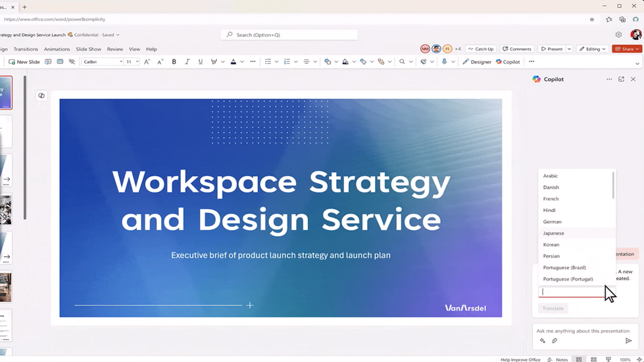The width and height of the screenshot is (644, 362).
Task: Click the Copilot prompt attach paperclip icon
Action: pos(555,341)
